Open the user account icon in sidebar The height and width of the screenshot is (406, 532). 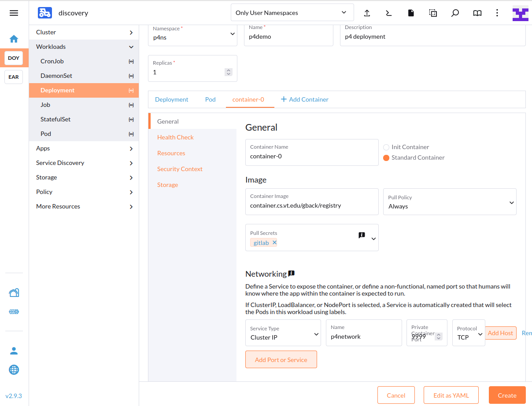(x=14, y=351)
